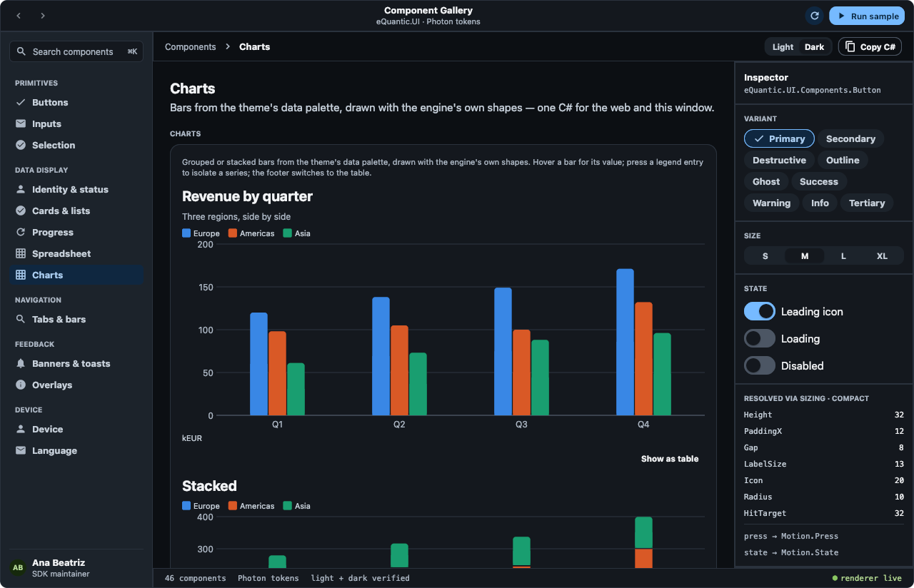Select size L
This screenshot has width=914, height=588.
[x=843, y=255]
